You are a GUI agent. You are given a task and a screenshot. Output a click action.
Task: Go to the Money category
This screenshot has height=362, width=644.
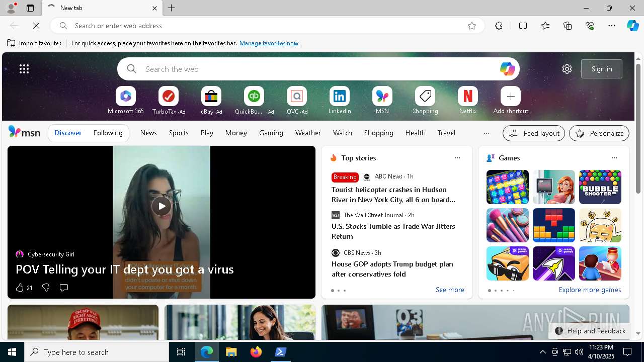pyautogui.click(x=236, y=133)
